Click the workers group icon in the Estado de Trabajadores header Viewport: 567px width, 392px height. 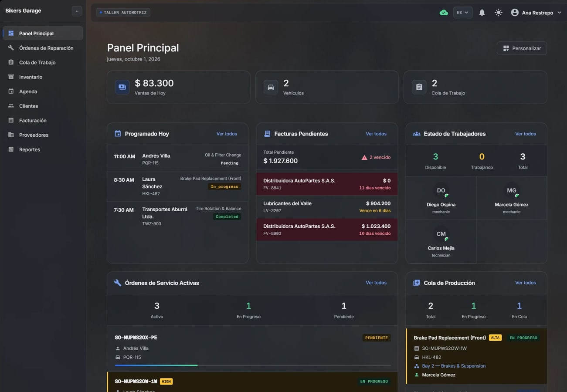(x=416, y=134)
